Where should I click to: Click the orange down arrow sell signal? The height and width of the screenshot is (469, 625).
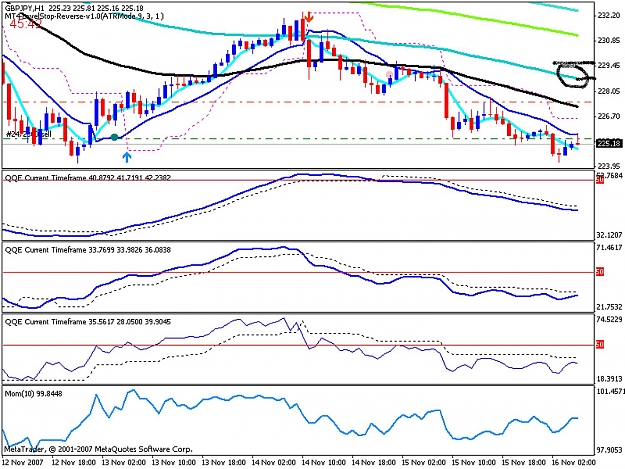(309, 17)
